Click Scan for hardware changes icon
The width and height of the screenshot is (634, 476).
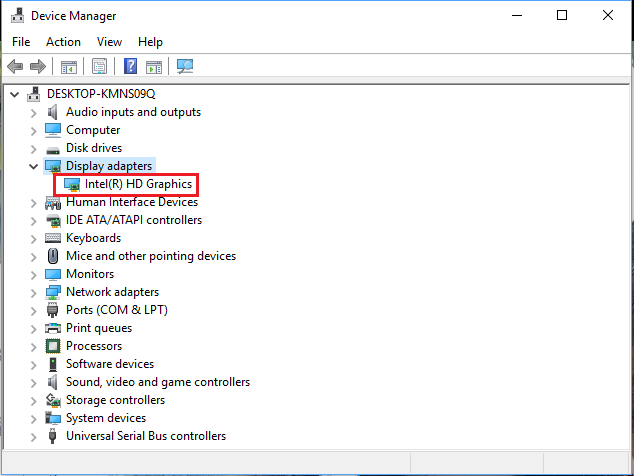(185, 67)
